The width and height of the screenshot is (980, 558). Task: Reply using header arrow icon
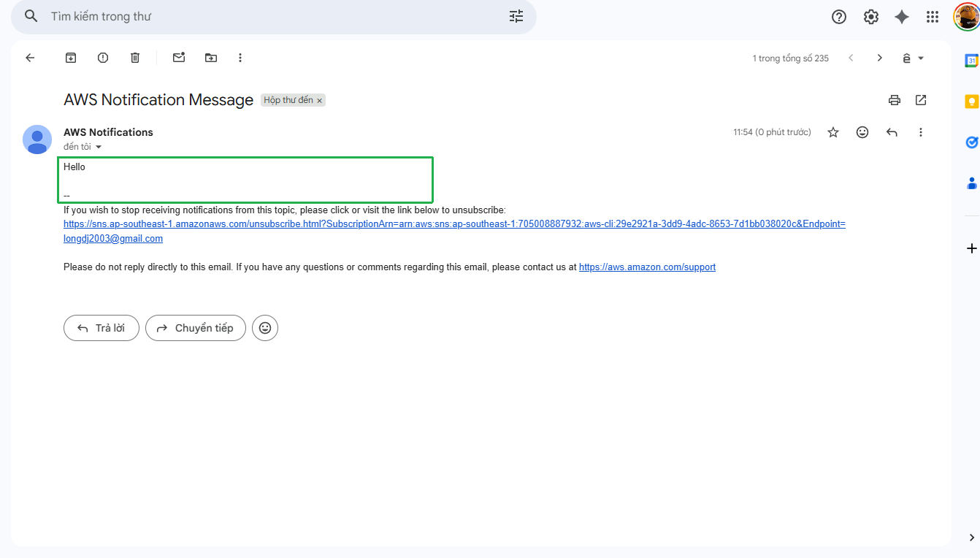coord(892,132)
